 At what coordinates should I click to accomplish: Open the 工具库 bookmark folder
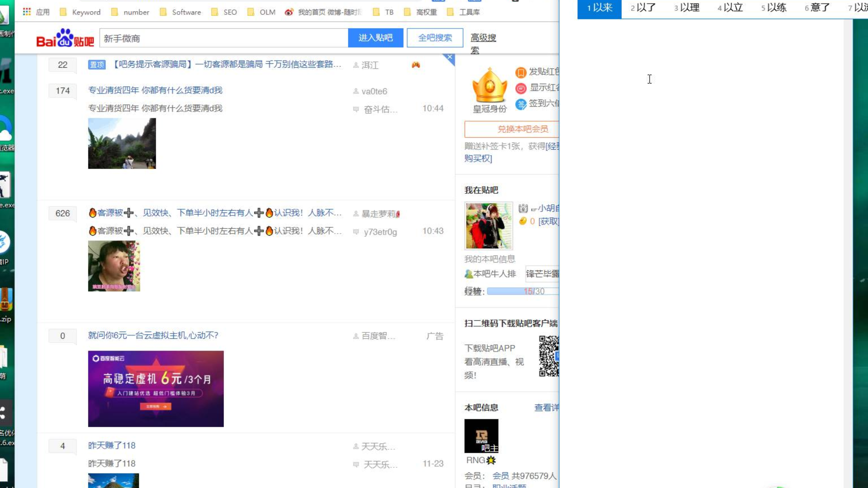[x=463, y=12]
